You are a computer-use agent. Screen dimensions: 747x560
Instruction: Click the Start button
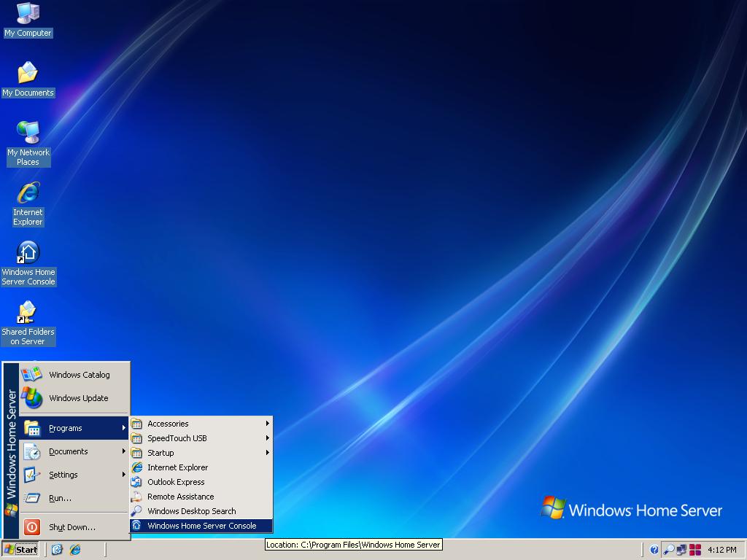click(x=20, y=549)
